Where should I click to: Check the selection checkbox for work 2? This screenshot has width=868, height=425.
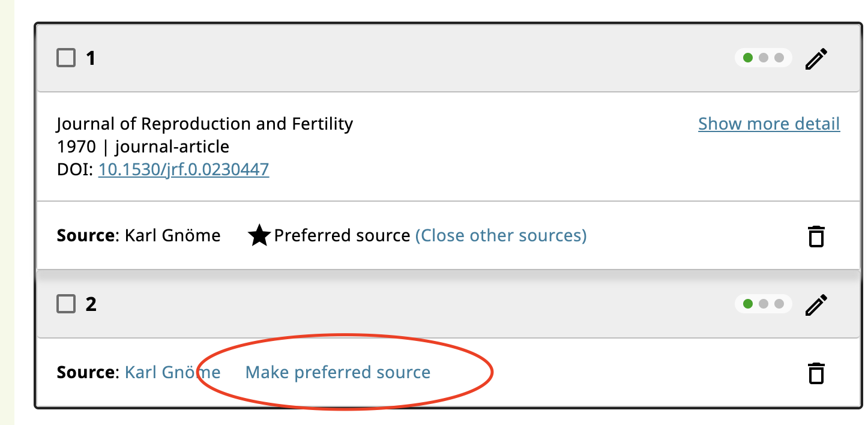[66, 304]
